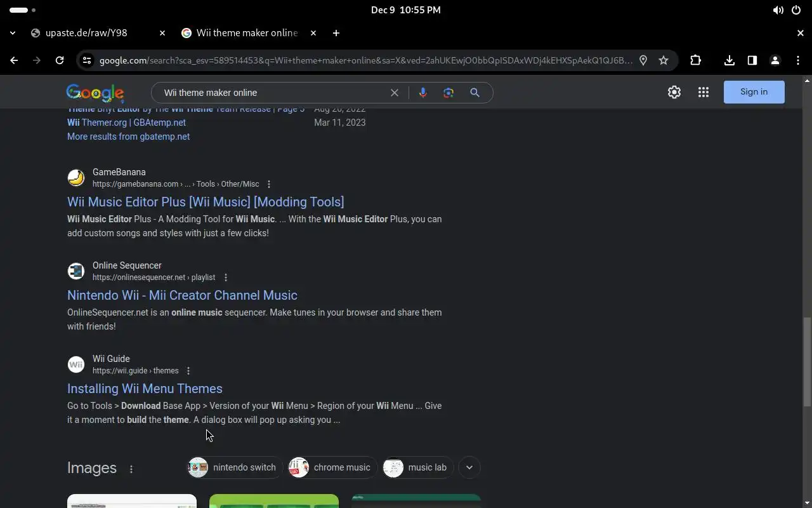
Task: Toggle the browser side panel
Action: click(752, 60)
